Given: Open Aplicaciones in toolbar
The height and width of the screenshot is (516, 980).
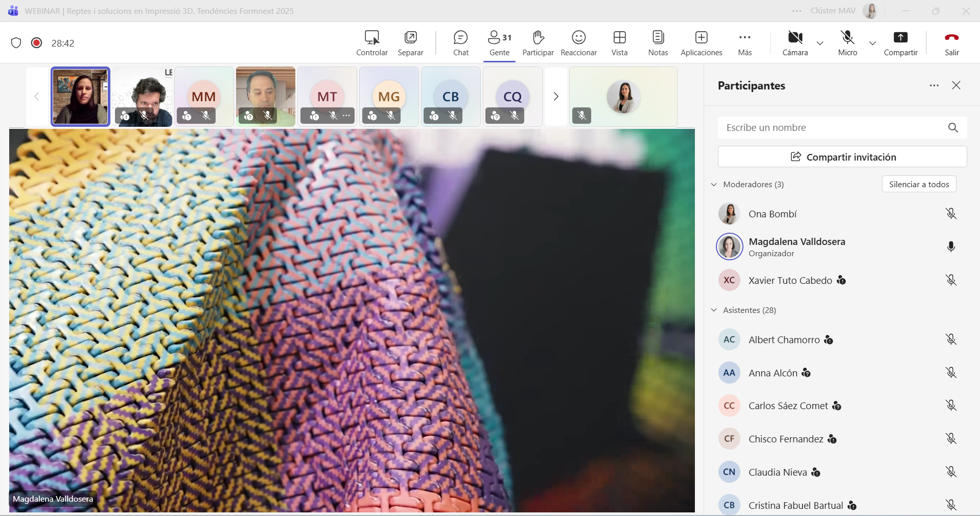Looking at the screenshot, I should pos(701,43).
